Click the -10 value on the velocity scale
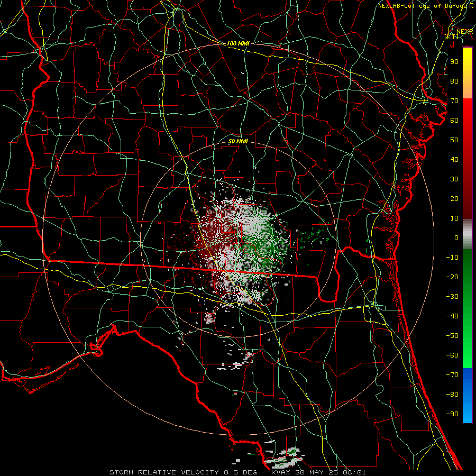This screenshot has height=476, width=476. (x=452, y=258)
